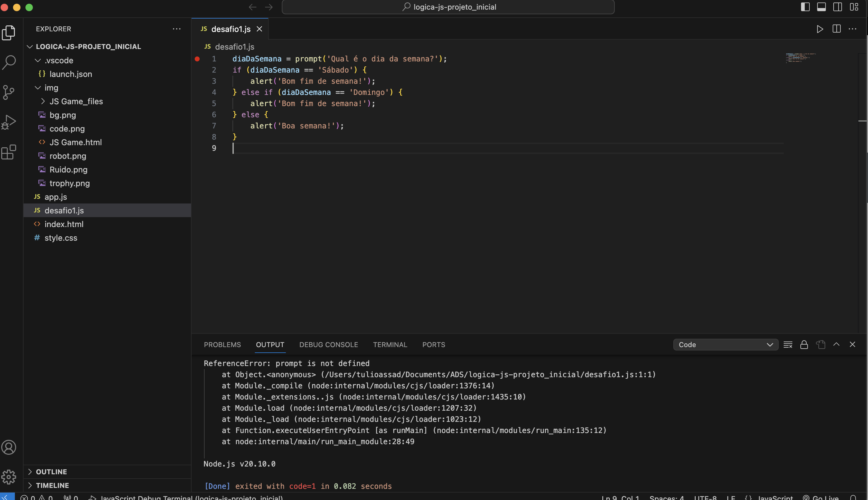Viewport: 868px width, 500px height.
Task: Open the Run and Debug view
Action: pos(9,122)
